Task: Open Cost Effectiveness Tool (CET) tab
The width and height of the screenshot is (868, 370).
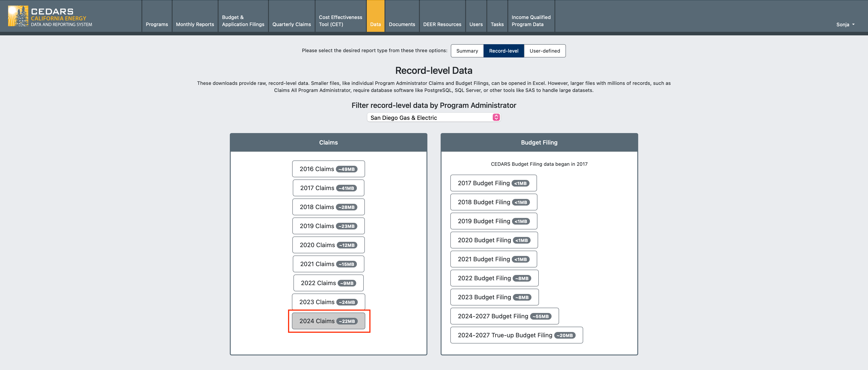Action: pos(340,21)
